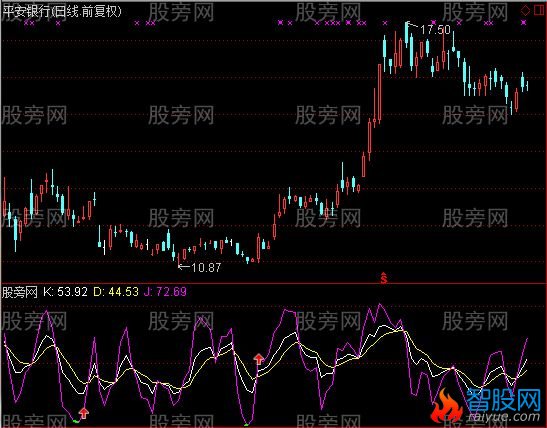
Task: Click the candlestick at the 10.87 low
Action: coord(179,259)
